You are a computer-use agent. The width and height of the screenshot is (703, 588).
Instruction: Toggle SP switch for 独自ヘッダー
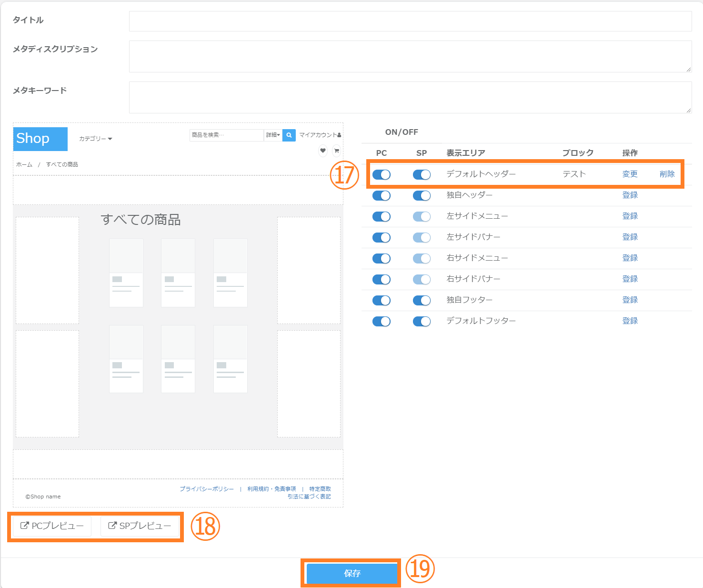422,196
